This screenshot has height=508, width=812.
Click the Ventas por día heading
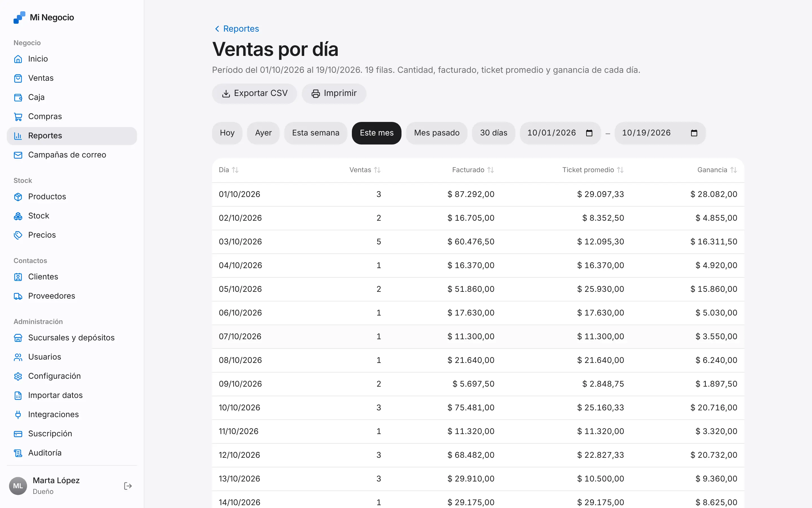275,49
